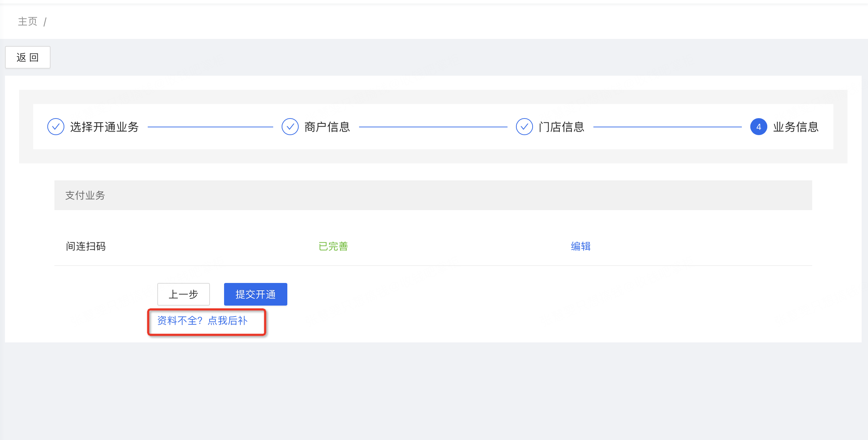The width and height of the screenshot is (868, 440).
Task: Click the 商户信息 step checkmark icon
Action: coord(290,127)
